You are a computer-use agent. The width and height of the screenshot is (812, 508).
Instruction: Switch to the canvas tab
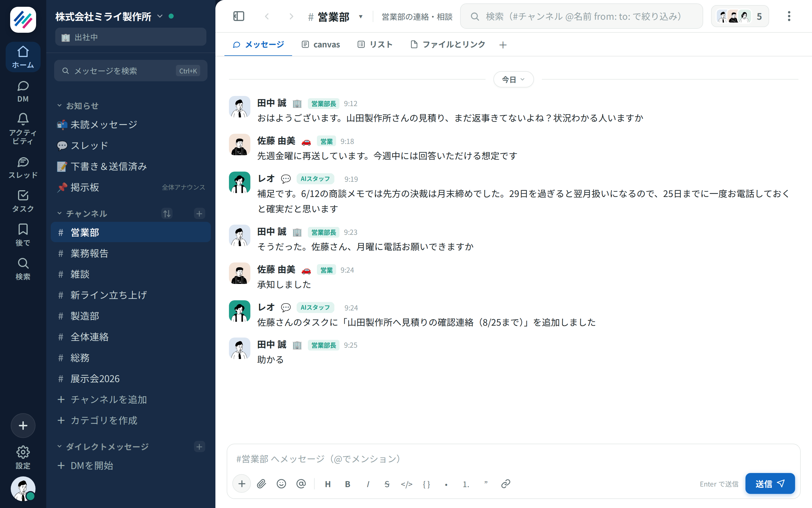tap(321, 44)
